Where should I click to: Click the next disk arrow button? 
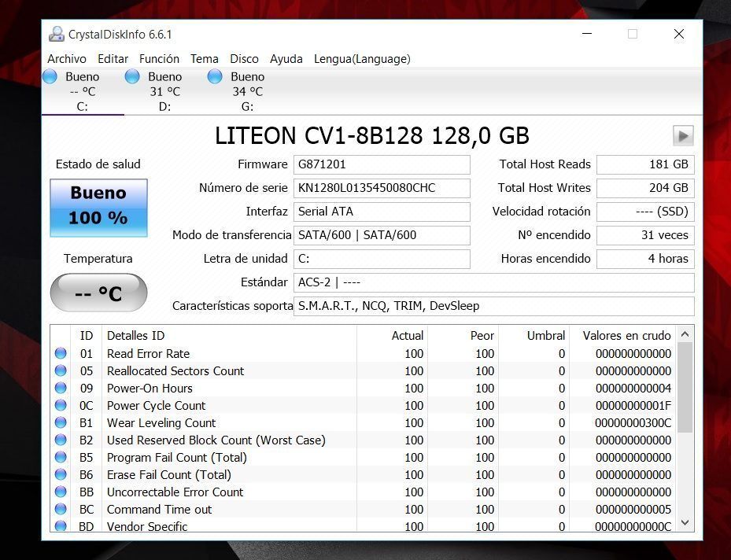point(682,136)
